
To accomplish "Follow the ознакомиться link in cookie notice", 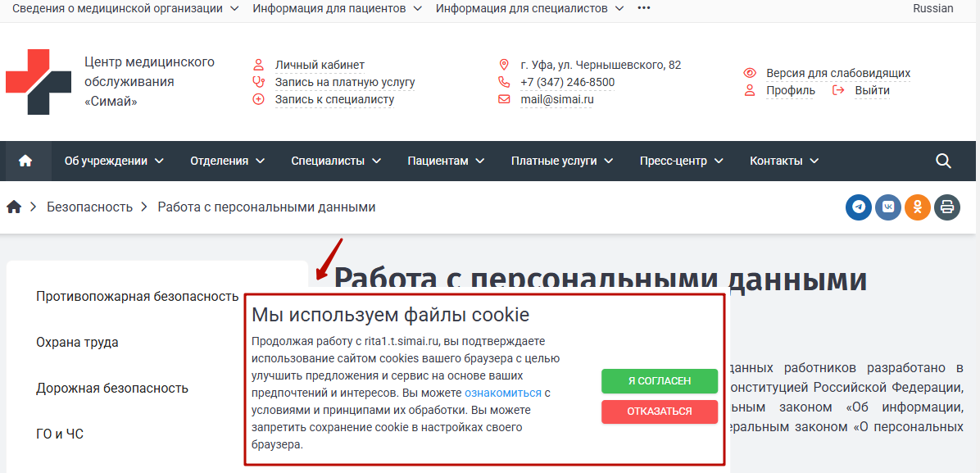I will [503, 393].
